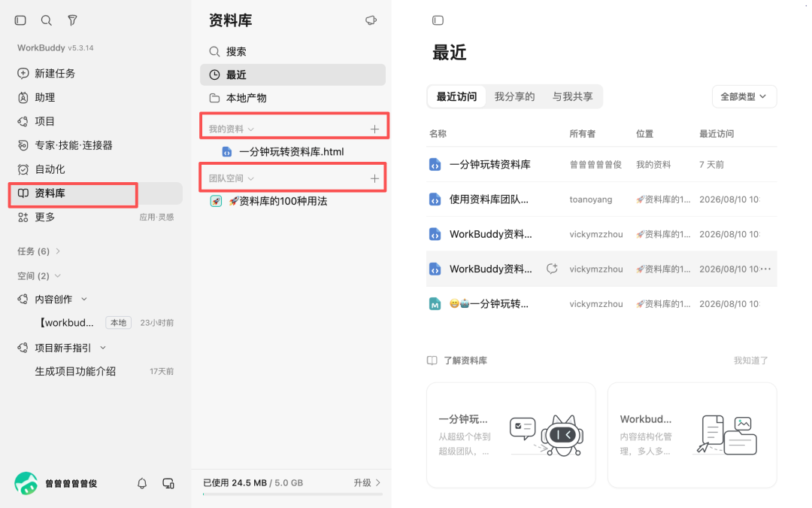Click the announcement megaphone icon beside the 资料库 title
The height and width of the screenshot is (508, 812).
click(371, 20)
